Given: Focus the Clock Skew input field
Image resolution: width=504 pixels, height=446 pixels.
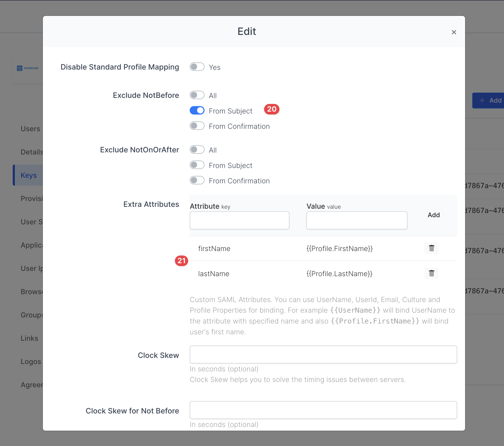Looking at the screenshot, I should [323, 354].
